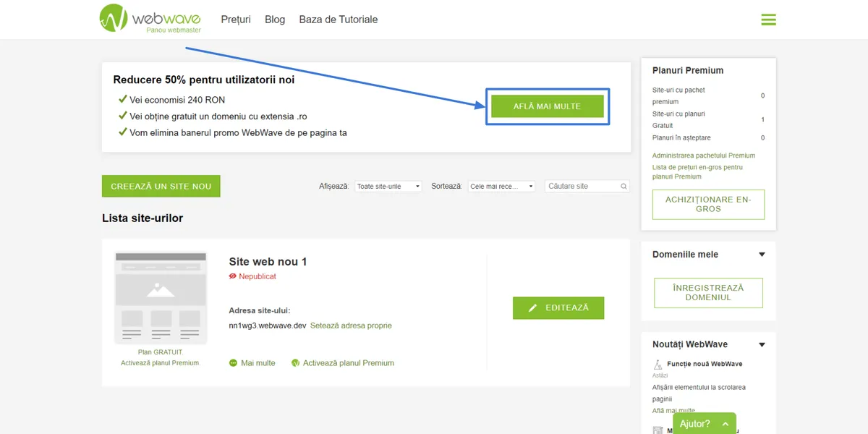Click the Plan GRATUIT. label
The image size is (868, 434).
[x=161, y=352]
